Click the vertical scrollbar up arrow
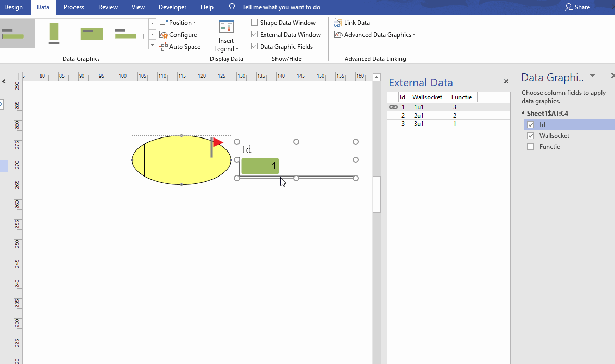 click(x=376, y=77)
